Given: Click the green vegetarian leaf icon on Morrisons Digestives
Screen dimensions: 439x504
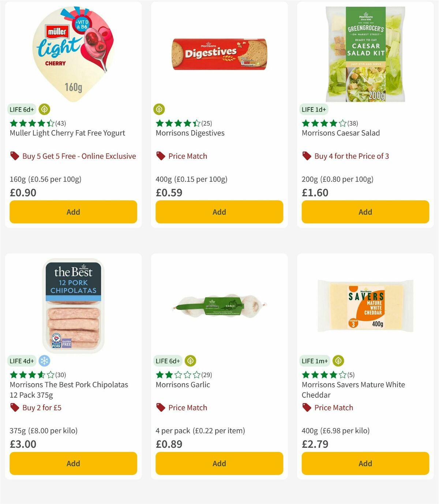Looking at the screenshot, I should point(159,109).
